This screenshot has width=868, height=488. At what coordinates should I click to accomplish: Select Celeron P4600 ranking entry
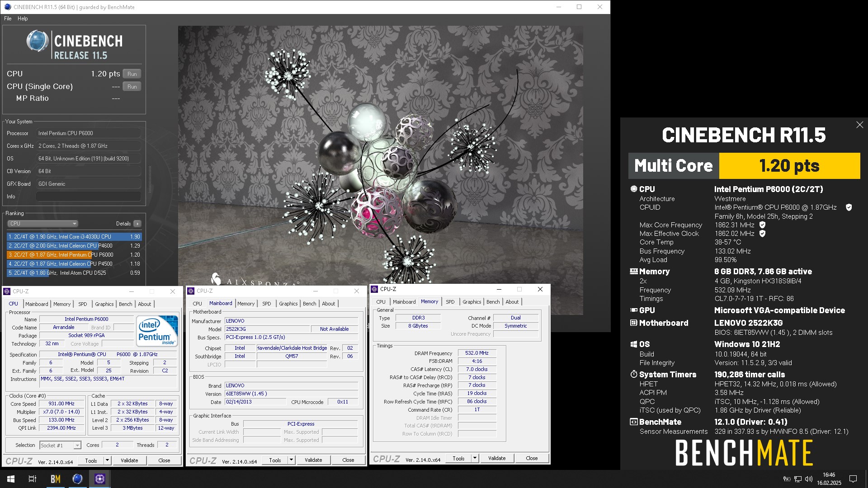point(74,246)
